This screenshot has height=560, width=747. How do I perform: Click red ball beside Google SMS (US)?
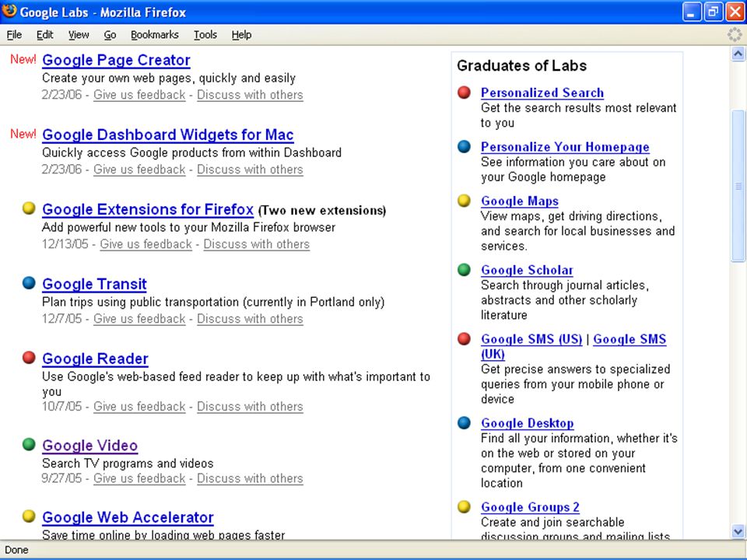[464, 339]
